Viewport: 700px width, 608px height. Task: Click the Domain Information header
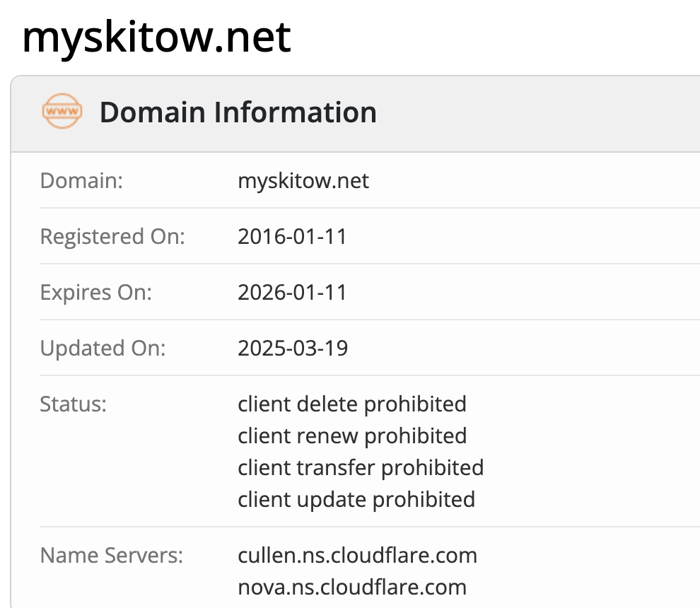[x=238, y=113]
